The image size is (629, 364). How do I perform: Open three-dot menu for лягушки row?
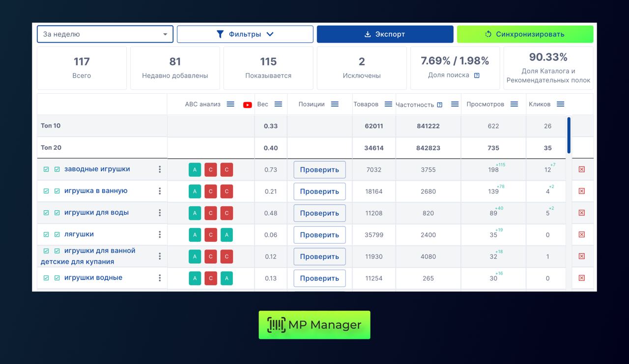point(160,235)
